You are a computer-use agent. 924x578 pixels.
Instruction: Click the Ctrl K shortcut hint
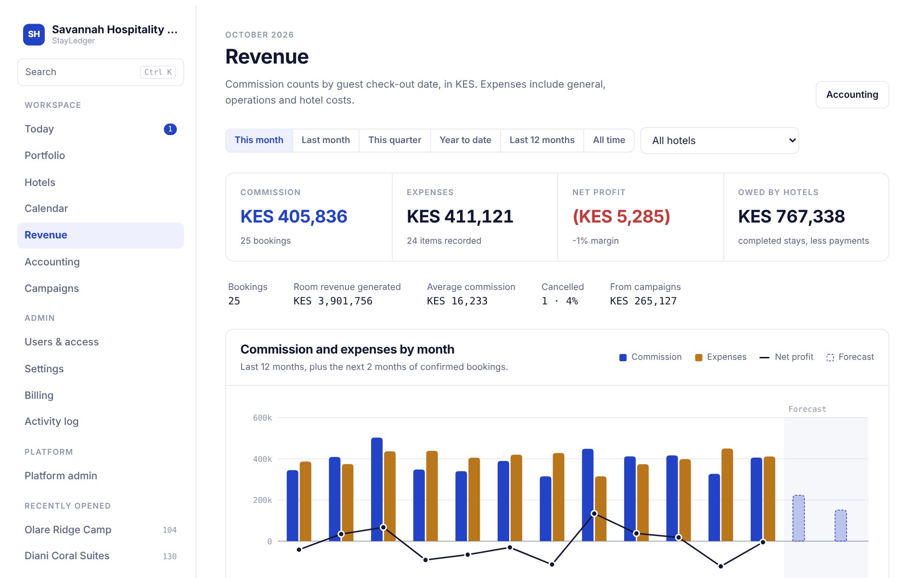coord(158,72)
